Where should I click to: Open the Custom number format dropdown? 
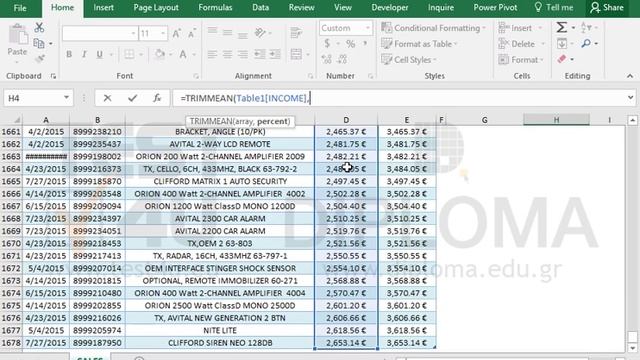click(x=368, y=28)
